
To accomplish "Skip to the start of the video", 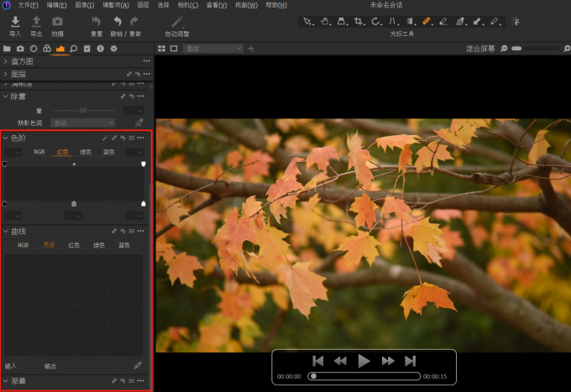I will click(318, 361).
